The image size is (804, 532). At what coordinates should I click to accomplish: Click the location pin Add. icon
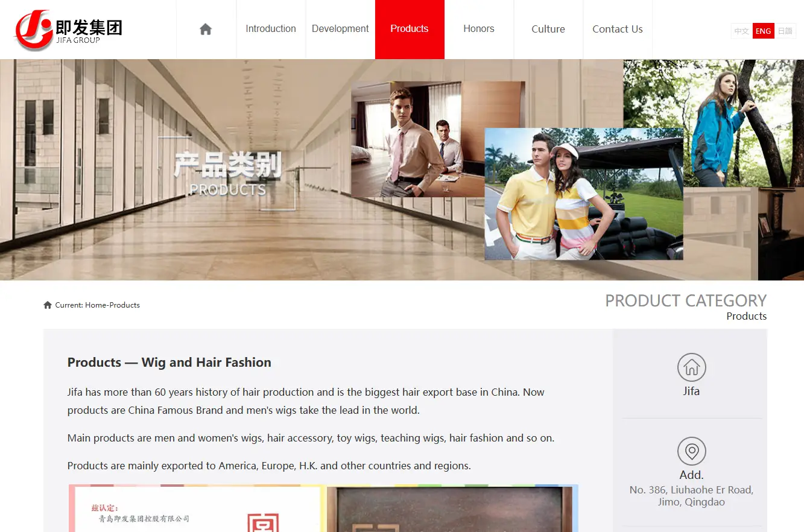click(691, 451)
